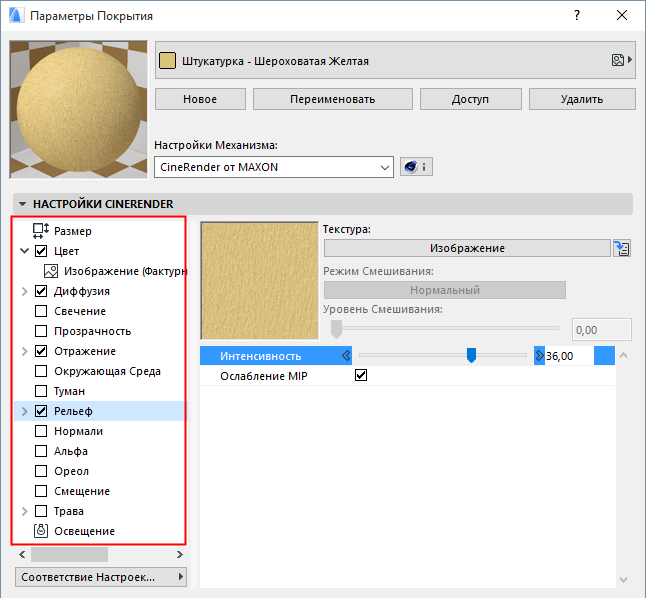Viewport: 646px width, 598px height.
Task: Toggle the Диффузия checkbox
Action: [x=41, y=291]
